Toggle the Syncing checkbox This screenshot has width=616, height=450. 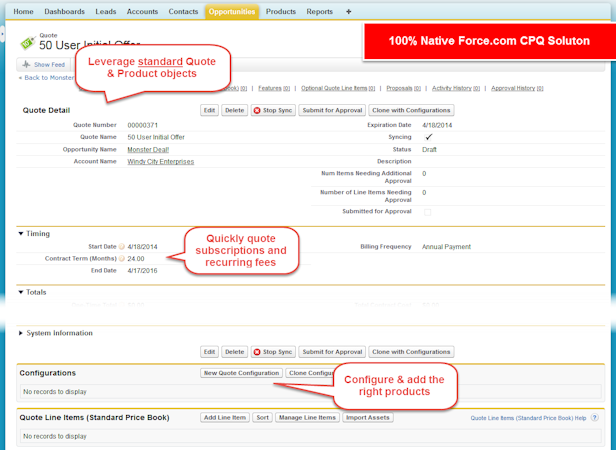point(428,137)
